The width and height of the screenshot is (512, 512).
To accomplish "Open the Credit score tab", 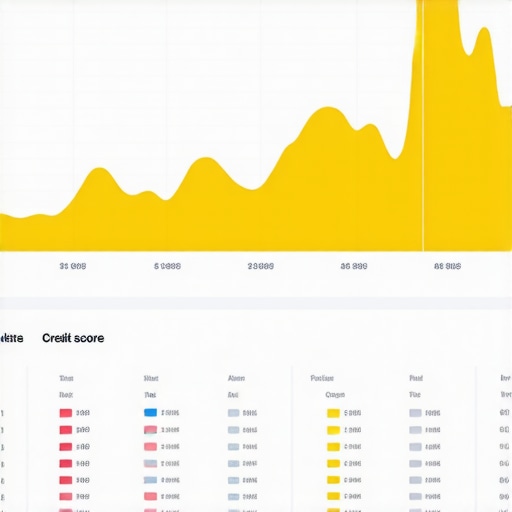I will click(x=73, y=338).
